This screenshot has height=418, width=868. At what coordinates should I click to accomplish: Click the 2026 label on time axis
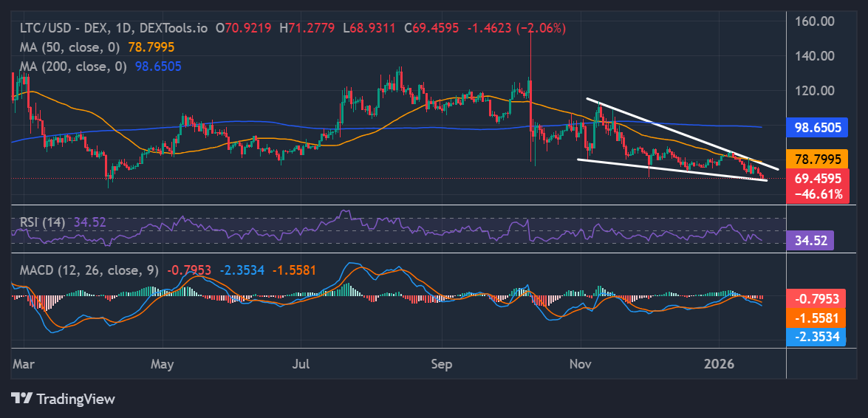(720, 364)
